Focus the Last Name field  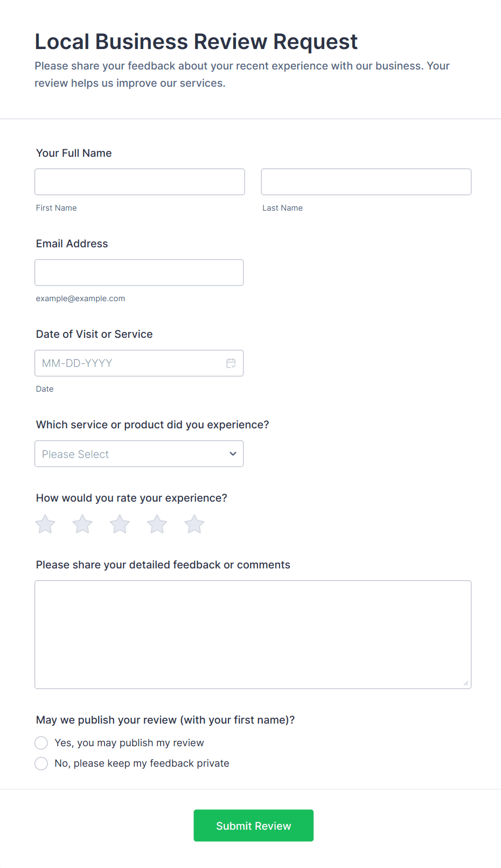pyautogui.click(x=366, y=182)
